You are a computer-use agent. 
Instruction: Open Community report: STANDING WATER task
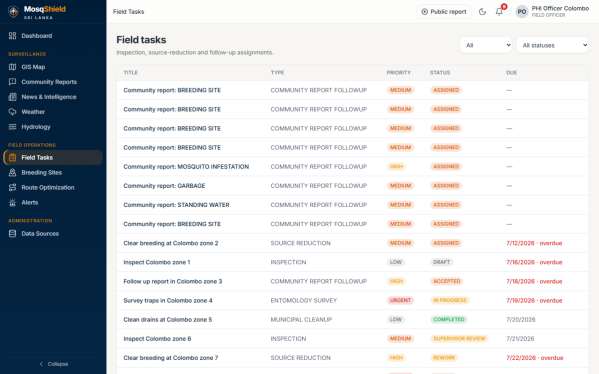coord(176,205)
